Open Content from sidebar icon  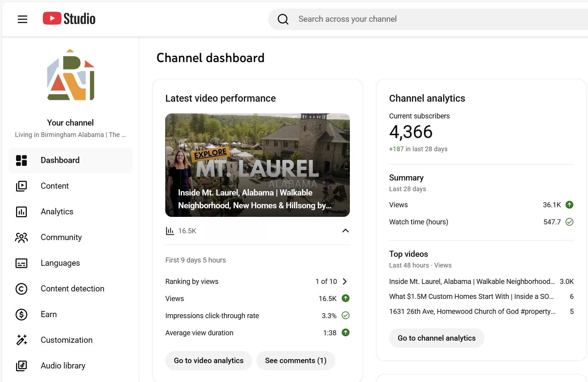point(21,186)
